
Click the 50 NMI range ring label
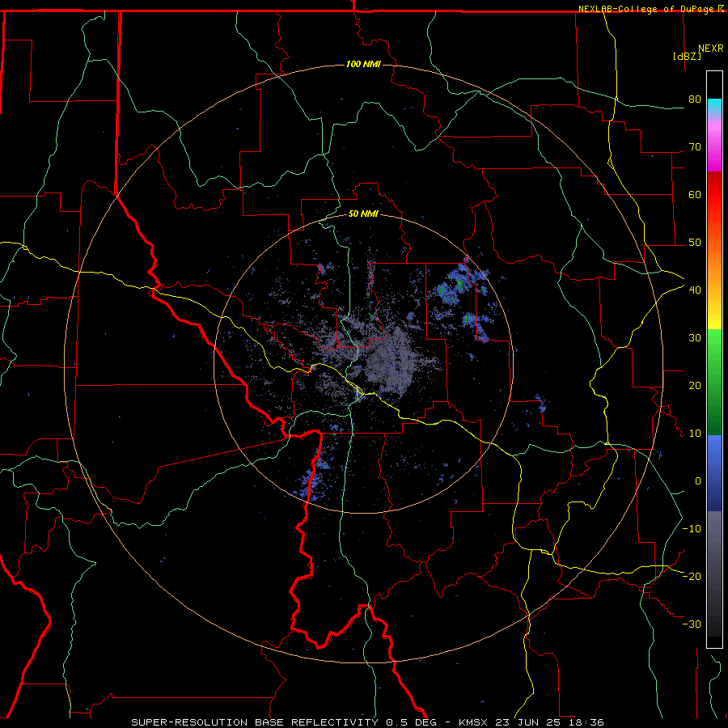pyautogui.click(x=363, y=214)
